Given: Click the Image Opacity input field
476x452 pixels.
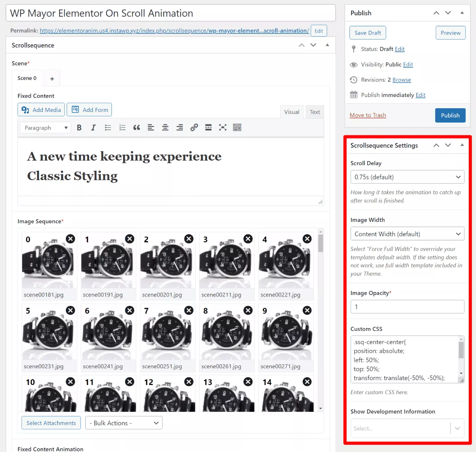Looking at the screenshot, I should coord(407,307).
